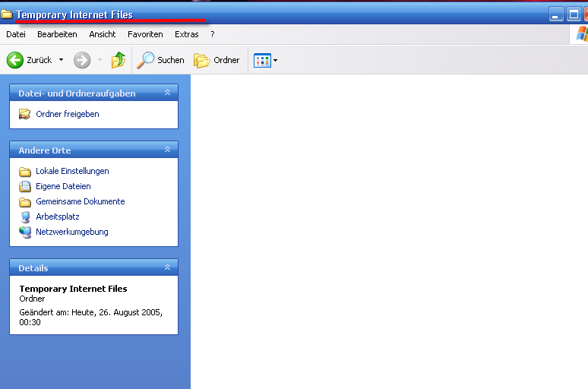Open the Zurück history dropdown arrow
Viewport: 588px width, 389px height.
pyautogui.click(x=61, y=60)
